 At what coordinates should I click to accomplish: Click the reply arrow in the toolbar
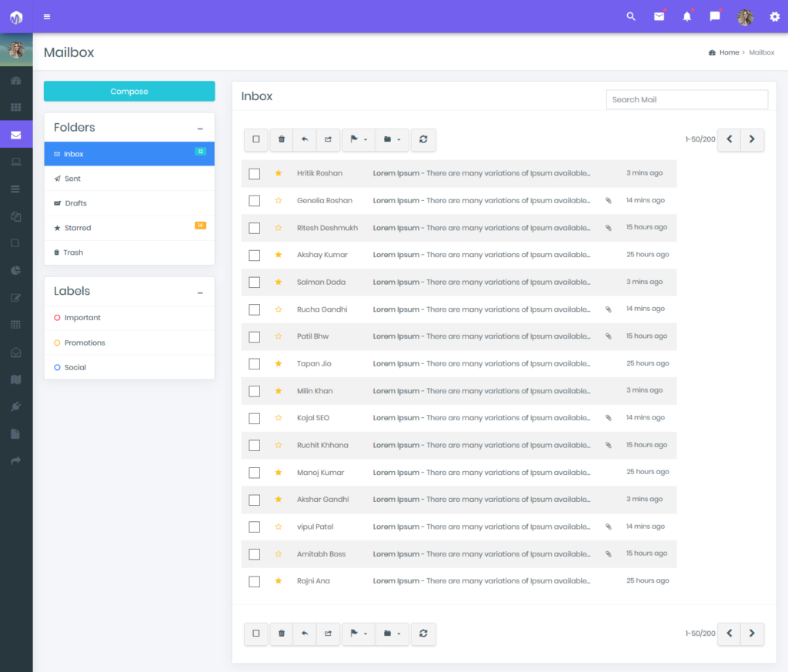305,140
